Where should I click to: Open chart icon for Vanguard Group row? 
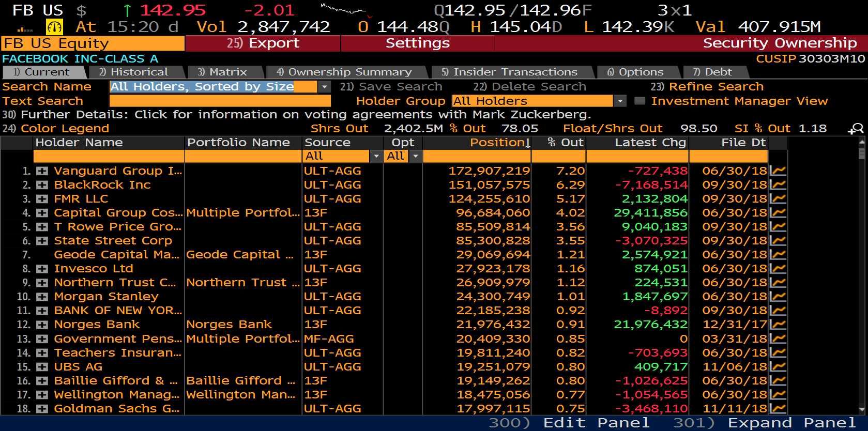pyautogui.click(x=778, y=171)
